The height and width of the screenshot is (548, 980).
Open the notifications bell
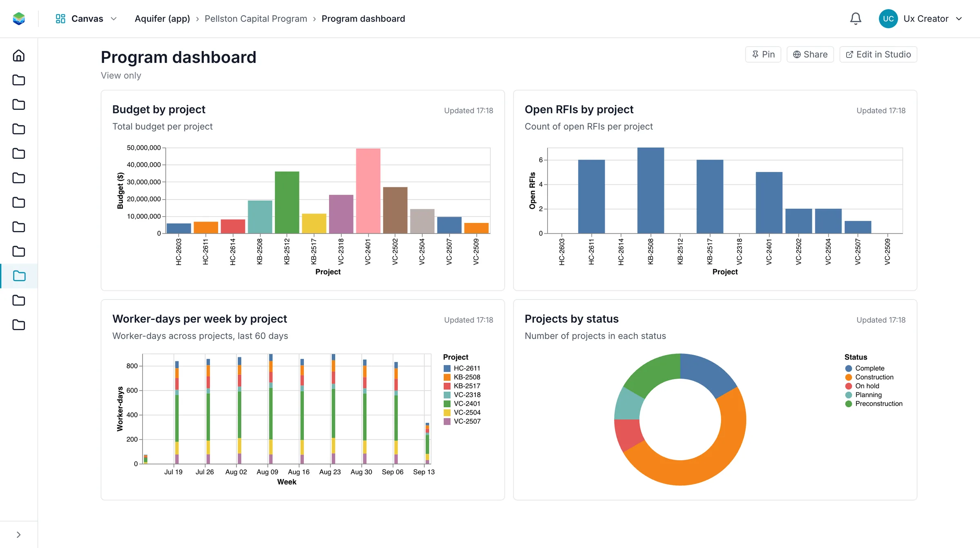click(855, 19)
